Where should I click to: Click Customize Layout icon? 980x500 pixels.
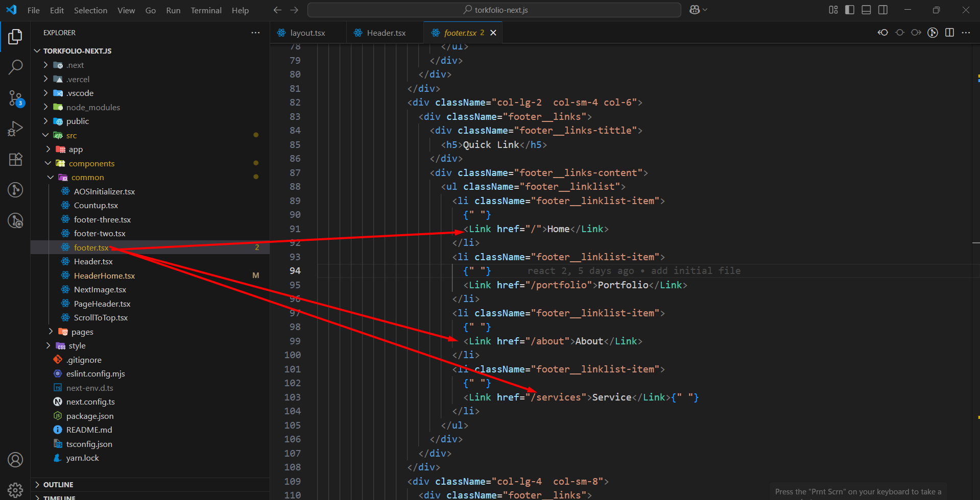[833, 10]
